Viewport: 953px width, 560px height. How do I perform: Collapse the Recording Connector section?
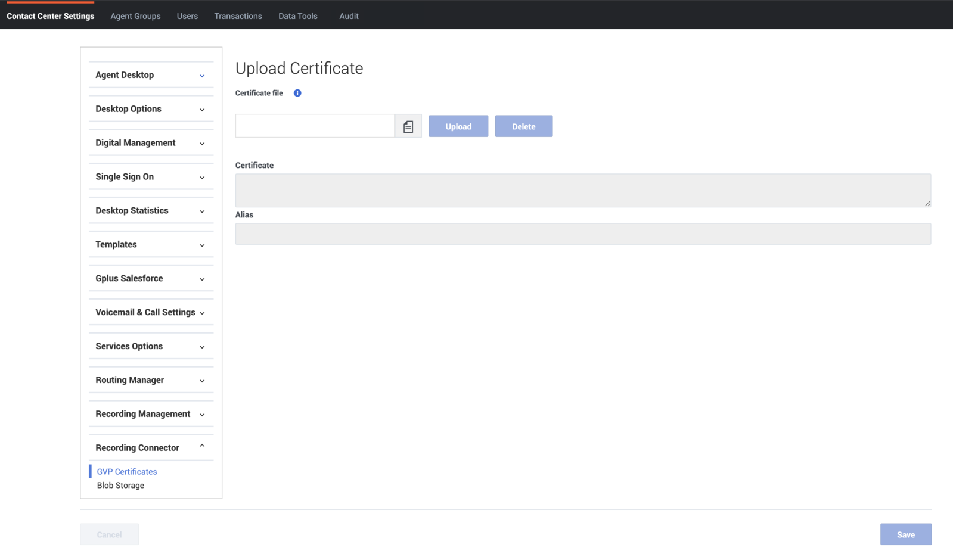[x=151, y=448]
